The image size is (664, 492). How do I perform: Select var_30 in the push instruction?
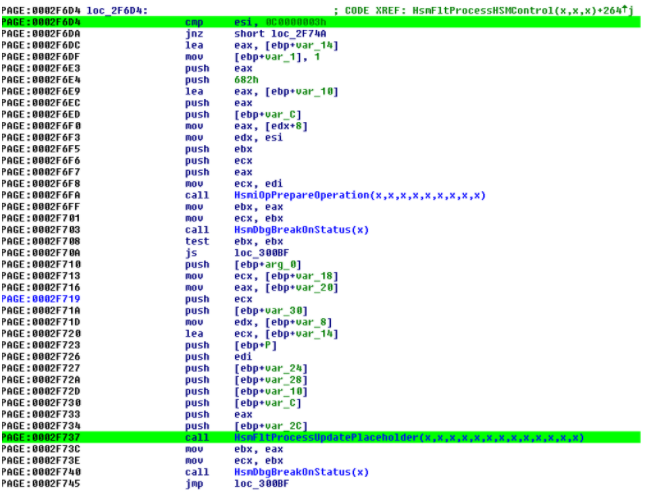272,310
